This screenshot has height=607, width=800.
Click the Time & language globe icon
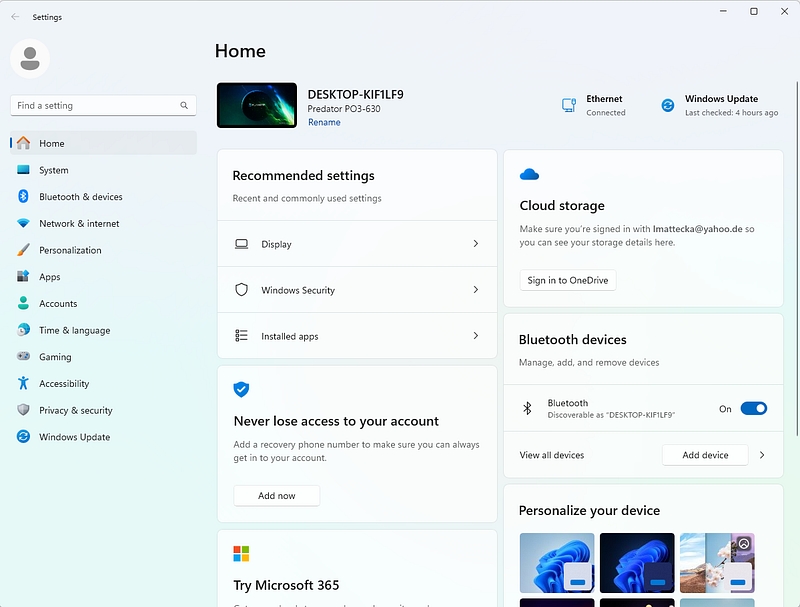click(x=23, y=330)
